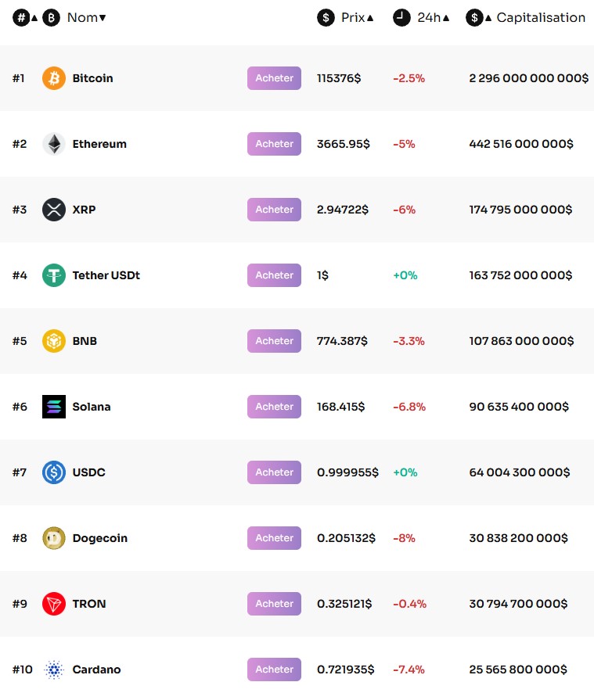Click the green +0% change for USDC
Screen dimensions: 594x700
[x=405, y=472]
